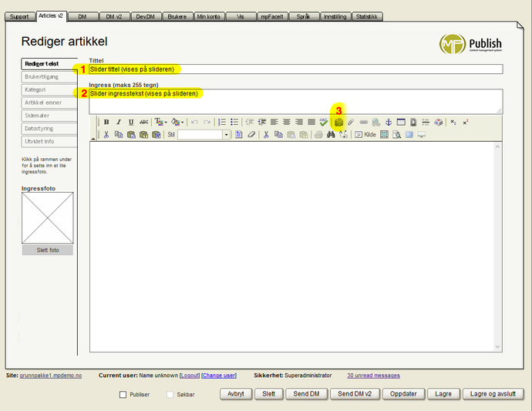Click into the Tittel input field
Image resolution: width=532 pixels, height=411 pixels.
click(296, 69)
